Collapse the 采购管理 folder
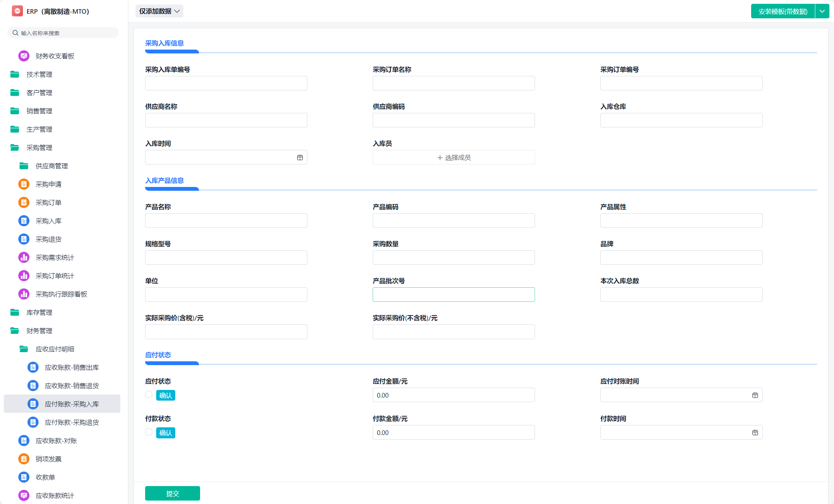834x504 pixels. click(x=39, y=148)
